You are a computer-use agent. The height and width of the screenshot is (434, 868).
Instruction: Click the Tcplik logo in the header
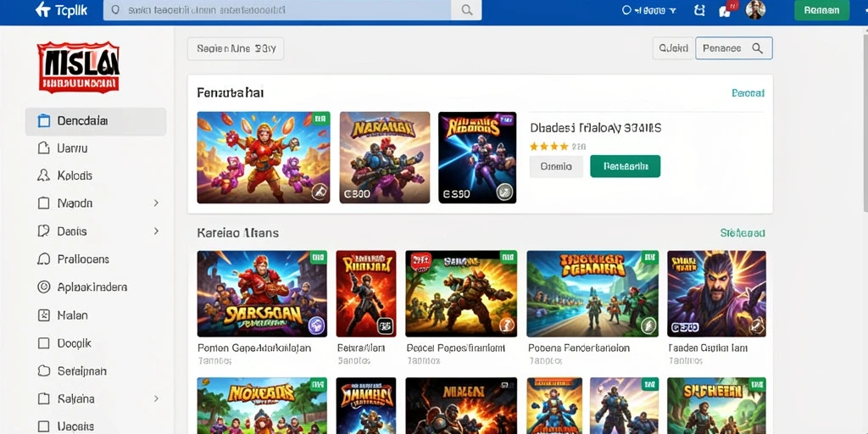click(x=61, y=10)
